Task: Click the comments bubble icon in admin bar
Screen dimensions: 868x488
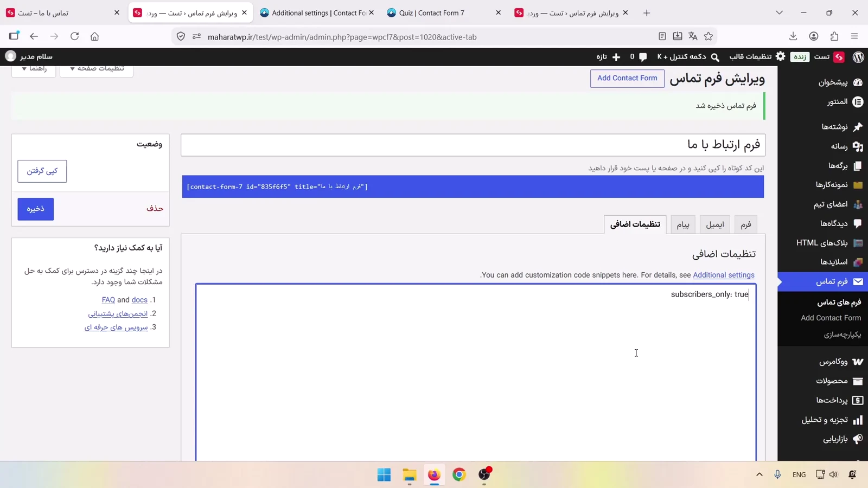Action: [x=643, y=56]
